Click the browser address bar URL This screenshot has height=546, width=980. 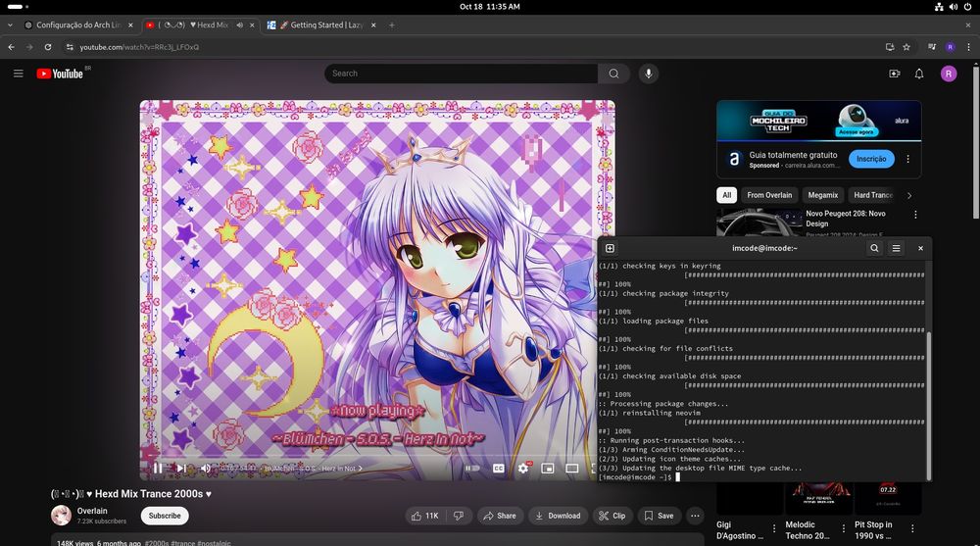139,47
